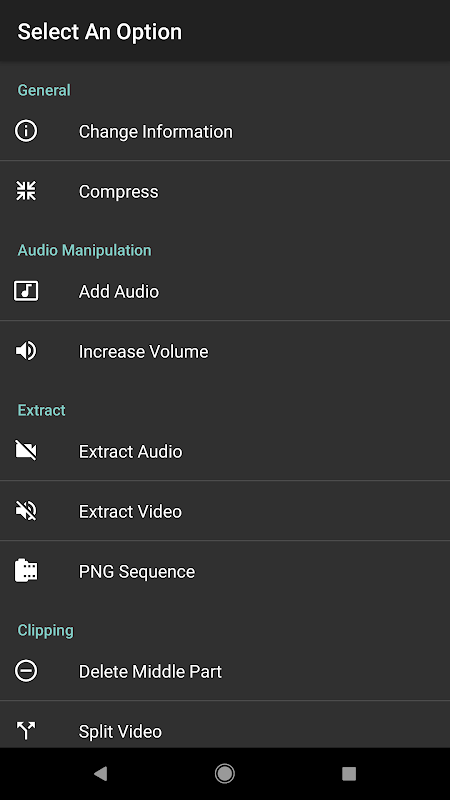Tap the Delete Middle Part minus icon
The image size is (450, 800).
point(26,671)
